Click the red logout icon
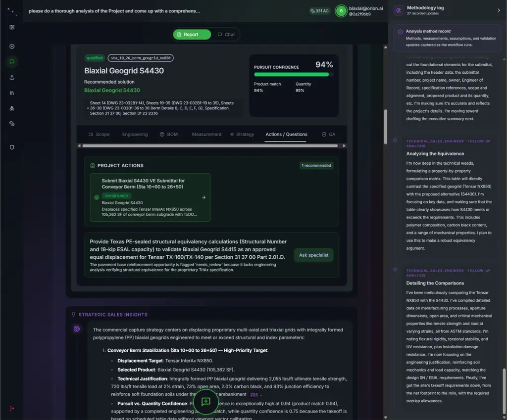Viewport: 507px width, 420px height. [12, 408]
